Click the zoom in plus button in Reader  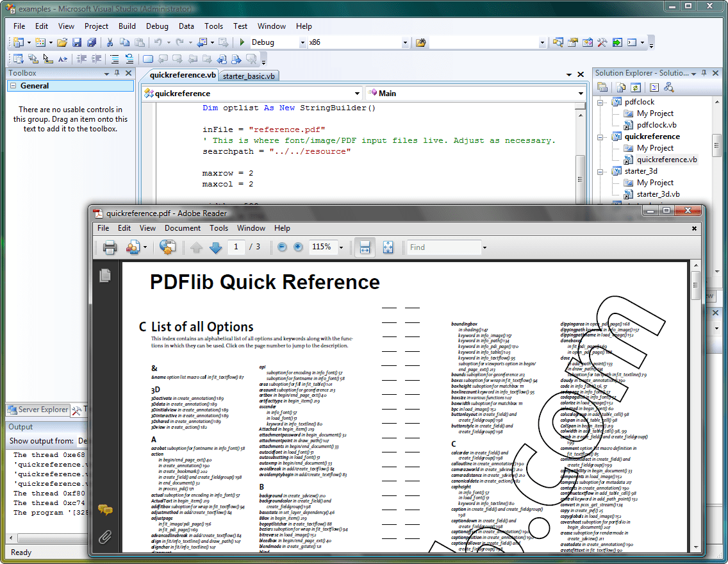[298, 247]
